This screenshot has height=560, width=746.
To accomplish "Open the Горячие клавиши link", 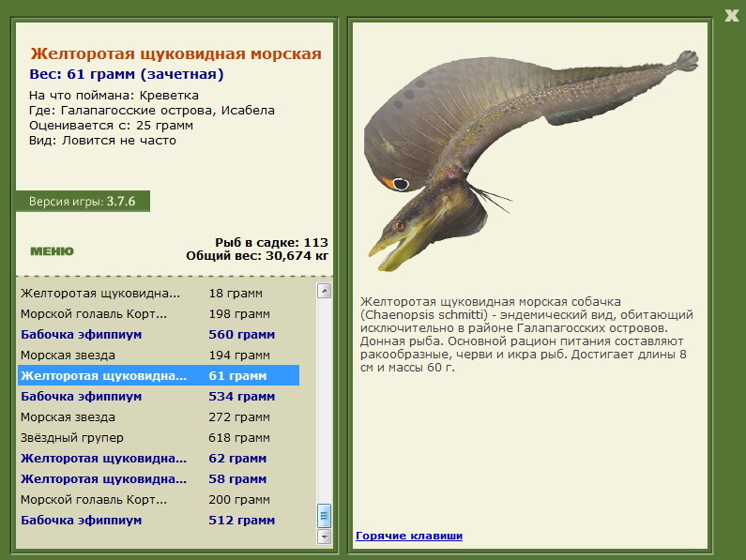I will pos(409,536).
